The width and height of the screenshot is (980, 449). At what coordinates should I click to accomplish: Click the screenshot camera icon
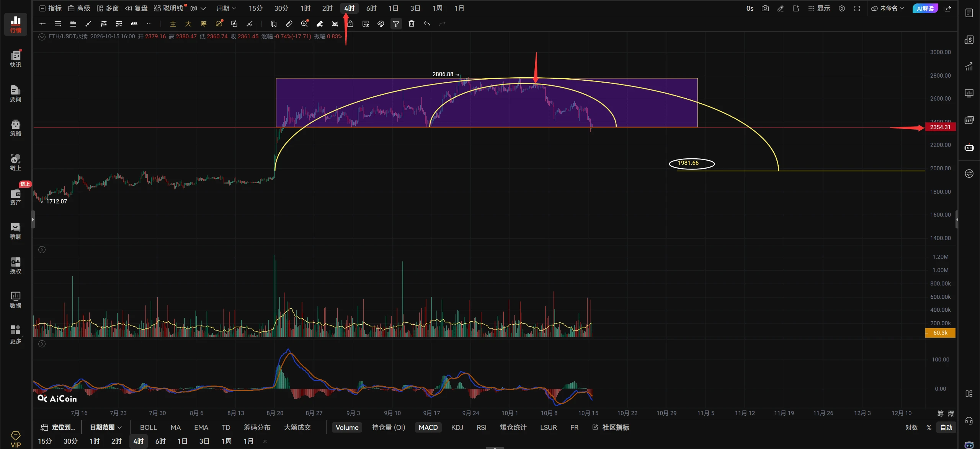[x=765, y=8]
